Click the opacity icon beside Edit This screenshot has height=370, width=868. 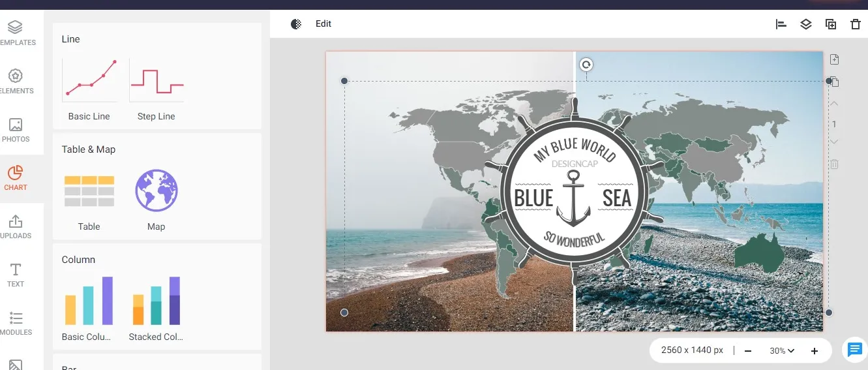click(296, 24)
